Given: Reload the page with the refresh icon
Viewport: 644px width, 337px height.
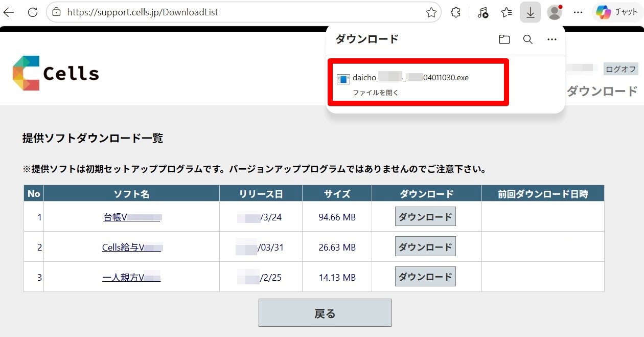Looking at the screenshot, I should pyautogui.click(x=33, y=12).
